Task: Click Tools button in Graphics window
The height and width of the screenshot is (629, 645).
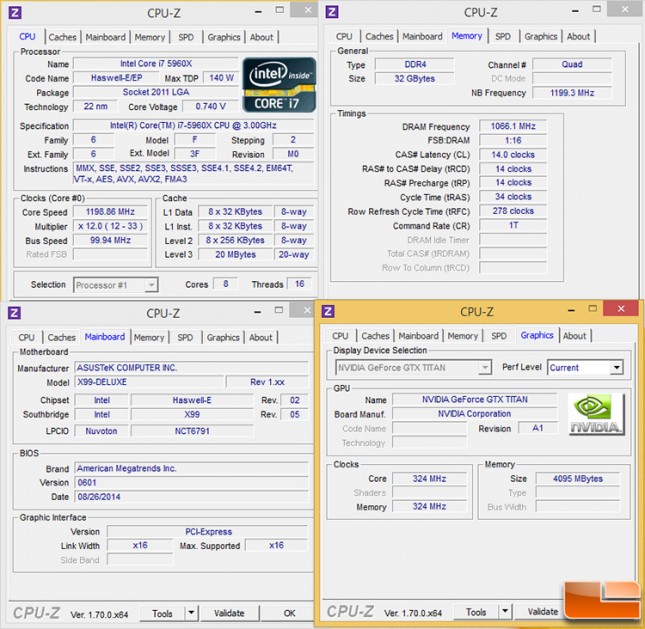Action: (476, 612)
